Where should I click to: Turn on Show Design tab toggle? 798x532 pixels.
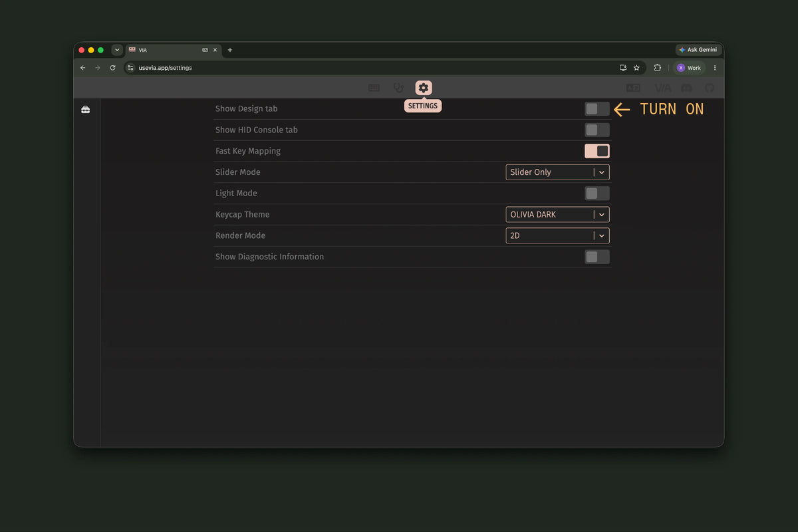pyautogui.click(x=597, y=109)
